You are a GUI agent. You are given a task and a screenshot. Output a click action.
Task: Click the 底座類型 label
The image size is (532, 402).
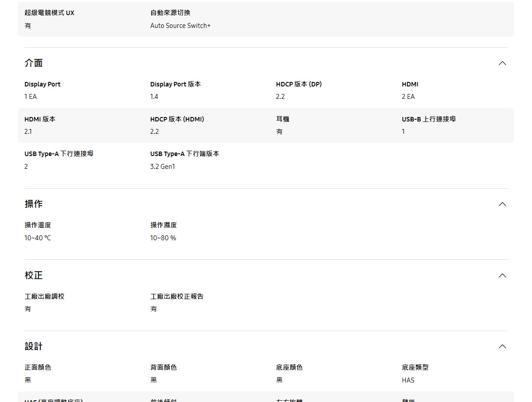tap(415, 367)
